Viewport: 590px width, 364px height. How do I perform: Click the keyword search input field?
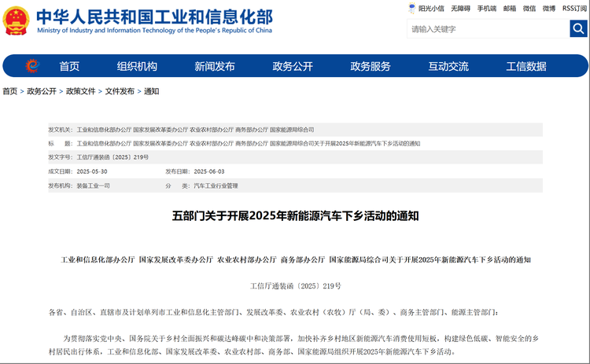pyautogui.click(x=488, y=29)
